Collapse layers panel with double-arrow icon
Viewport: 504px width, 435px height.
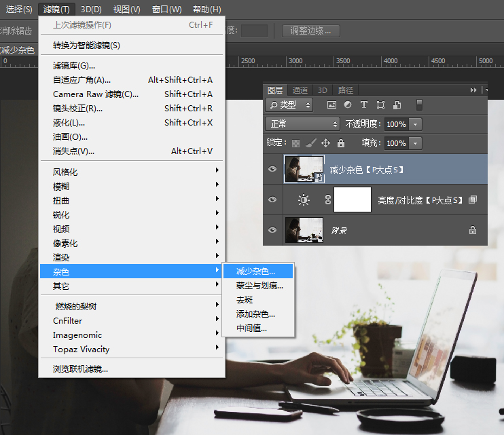473,90
